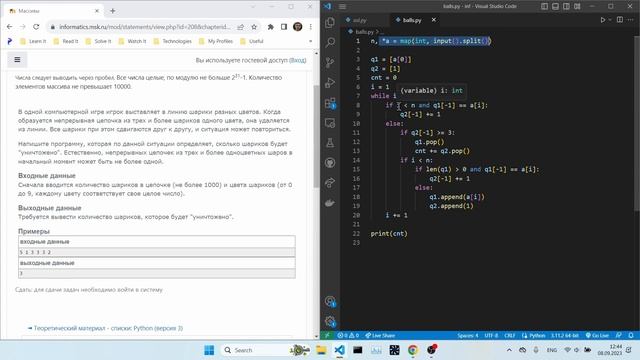Open the Live Share activity bar icon
Screen dimensions: 640x360
(330, 183)
